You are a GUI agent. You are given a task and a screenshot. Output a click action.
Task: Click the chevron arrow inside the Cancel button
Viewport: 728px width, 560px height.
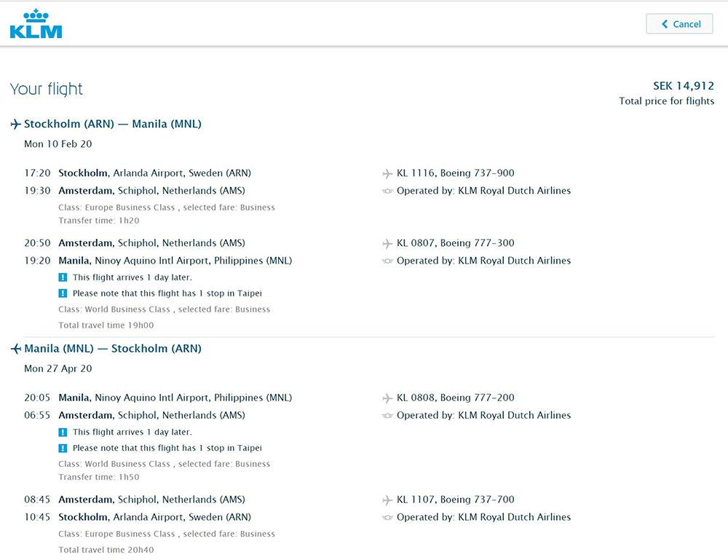[665, 24]
